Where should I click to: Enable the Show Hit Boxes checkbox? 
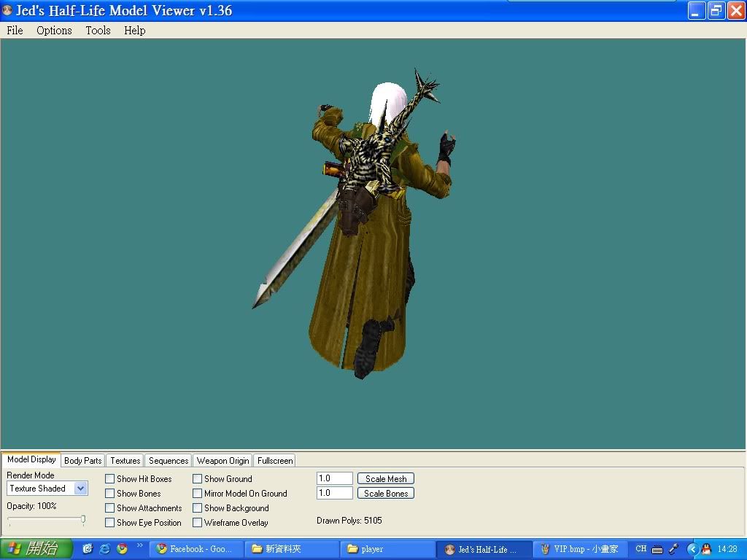tap(110, 479)
